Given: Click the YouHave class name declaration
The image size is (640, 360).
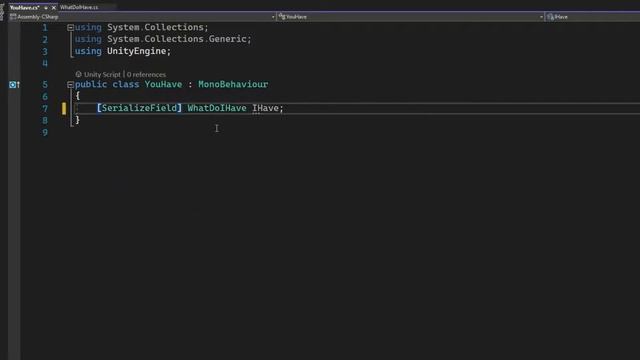Looking at the screenshot, I should [x=163, y=84].
